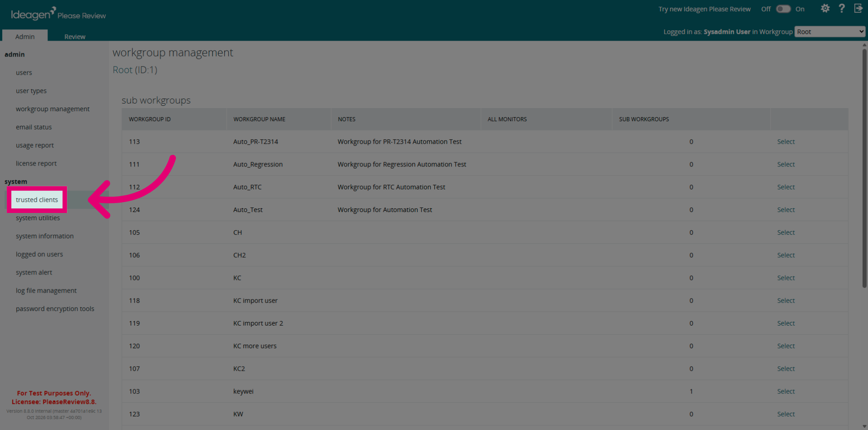Select workgroup Auto_PR-T2314
The height and width of the screenshot is (430, 868).
coord(786,142)
